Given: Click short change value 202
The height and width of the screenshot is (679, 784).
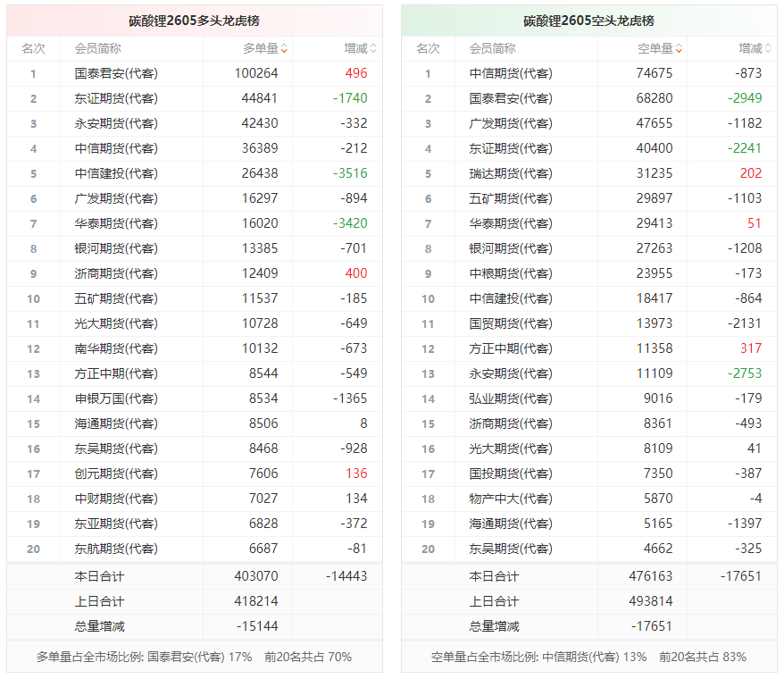Looking at the screenshot, I should pos(751,173).
